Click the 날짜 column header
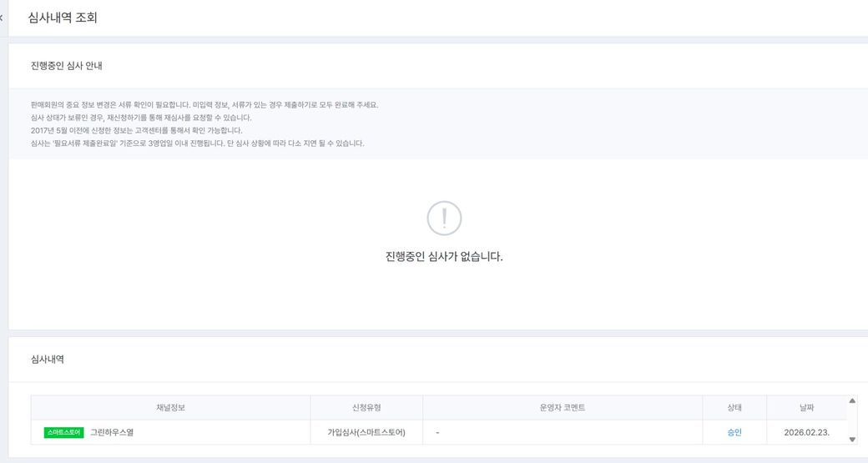 click(806, 407)
